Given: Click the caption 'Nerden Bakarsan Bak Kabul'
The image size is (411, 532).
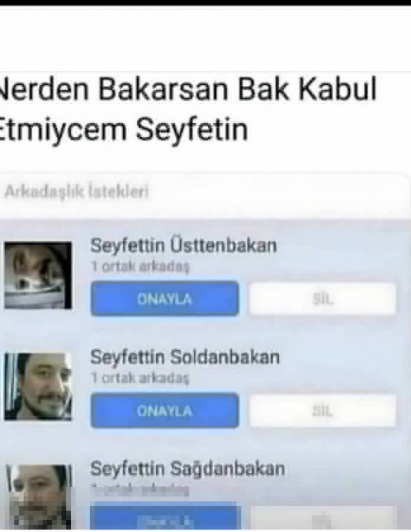Looking at the screenshot, I should point(189,90).
